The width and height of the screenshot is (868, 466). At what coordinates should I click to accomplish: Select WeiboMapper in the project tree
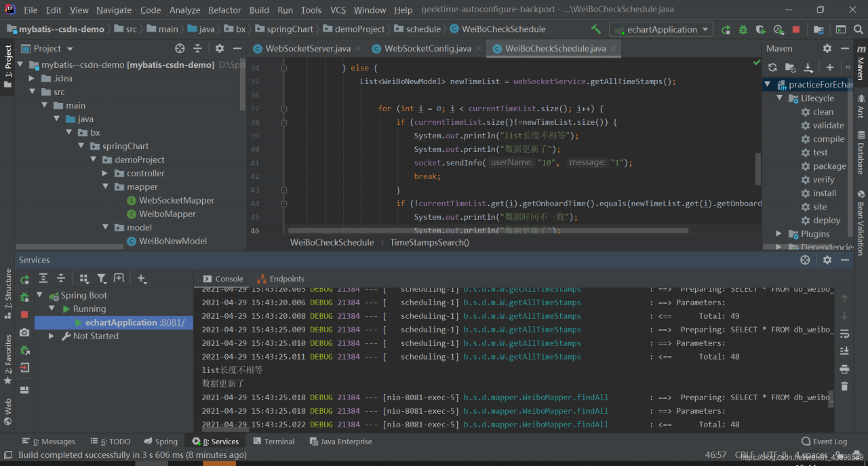tap(167, 214)
